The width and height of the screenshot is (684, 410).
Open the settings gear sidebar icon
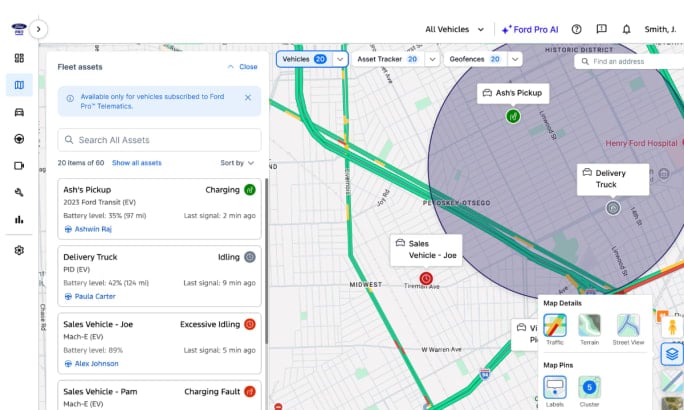19,250
